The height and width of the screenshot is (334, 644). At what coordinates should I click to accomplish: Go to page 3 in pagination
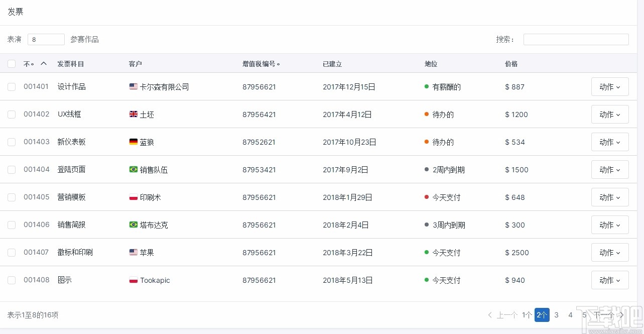coord(556,315)
